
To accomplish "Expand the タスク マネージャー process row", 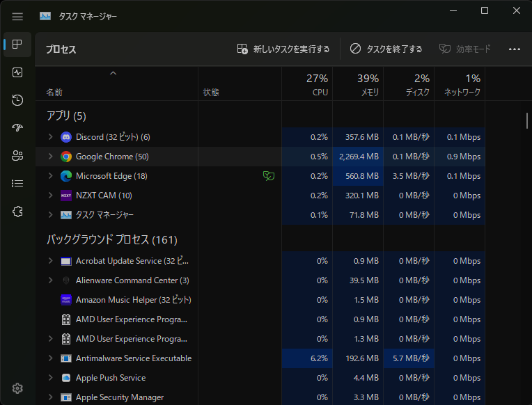I will 51,215.
